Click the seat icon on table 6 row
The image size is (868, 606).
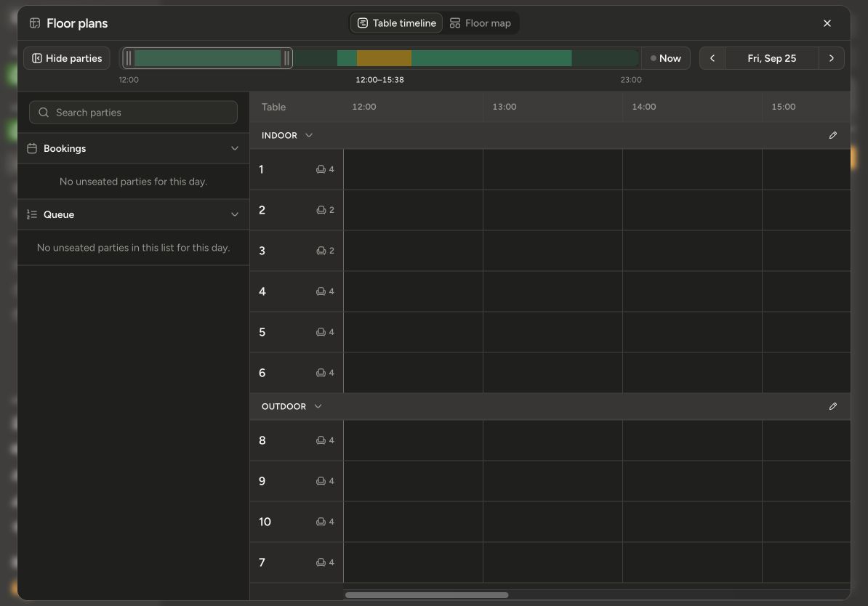point(321,373)
